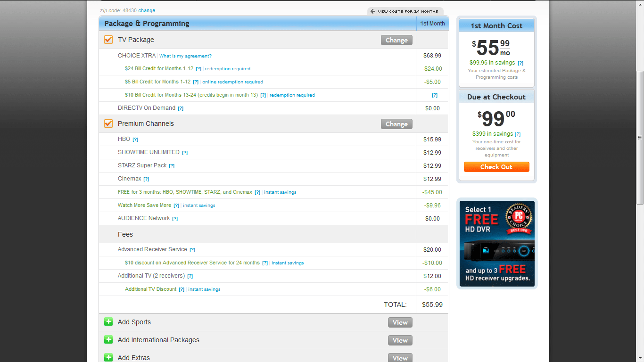Click the zip code change link

pos(147,10)
